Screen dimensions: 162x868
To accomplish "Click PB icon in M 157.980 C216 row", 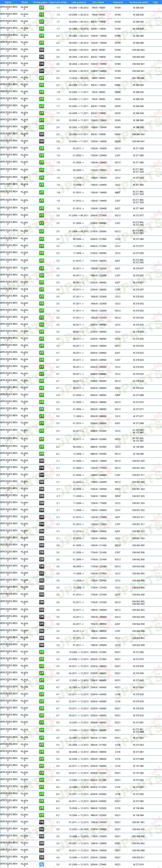I will [41, 766].
